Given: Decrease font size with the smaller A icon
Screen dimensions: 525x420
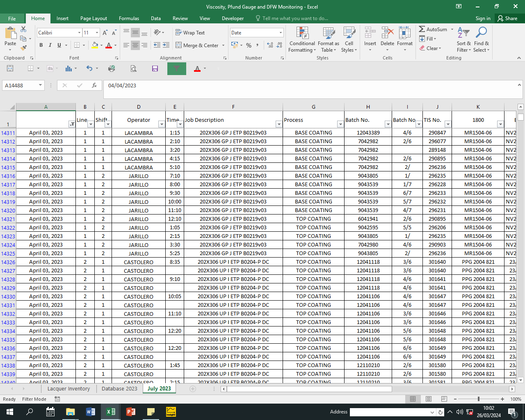Looking at the screenshot, I should click(x=114, y=32).
